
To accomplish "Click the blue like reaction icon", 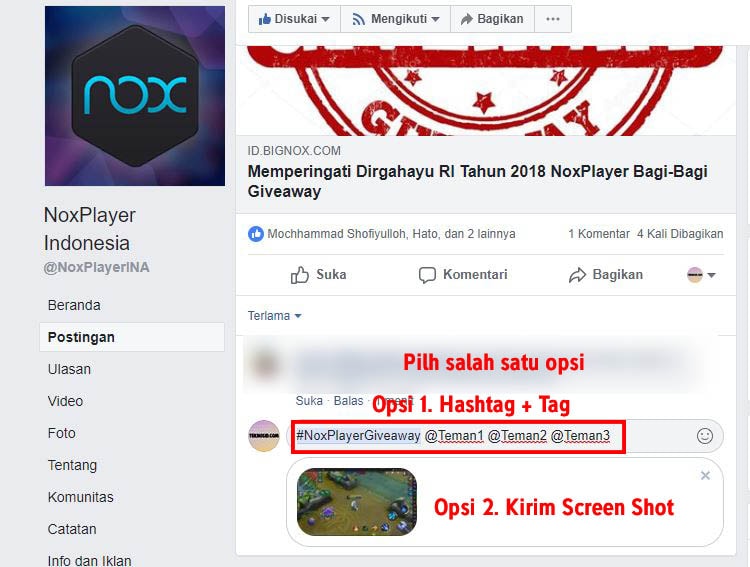I will point(256,234).
